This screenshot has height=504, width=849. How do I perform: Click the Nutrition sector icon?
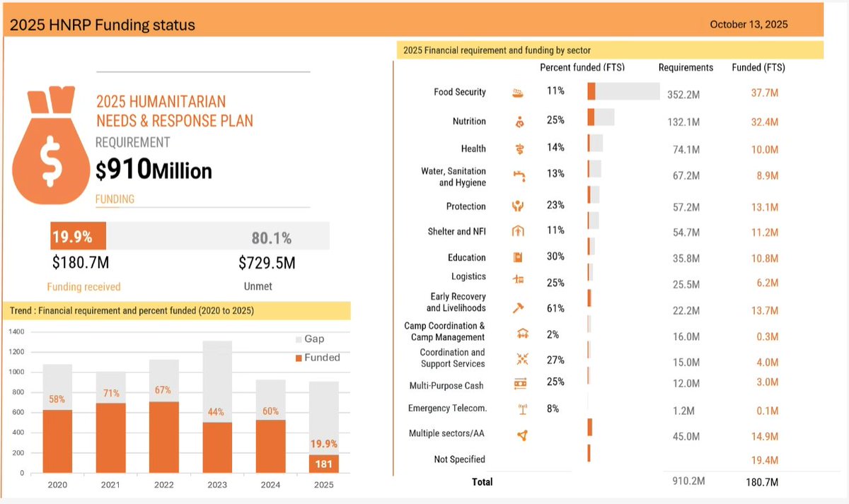[x=519, y=121]
